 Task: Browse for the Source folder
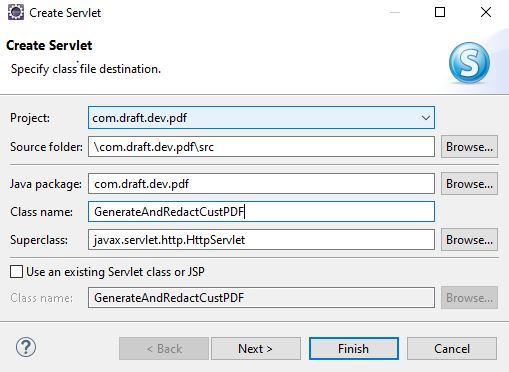click(469, 147)
